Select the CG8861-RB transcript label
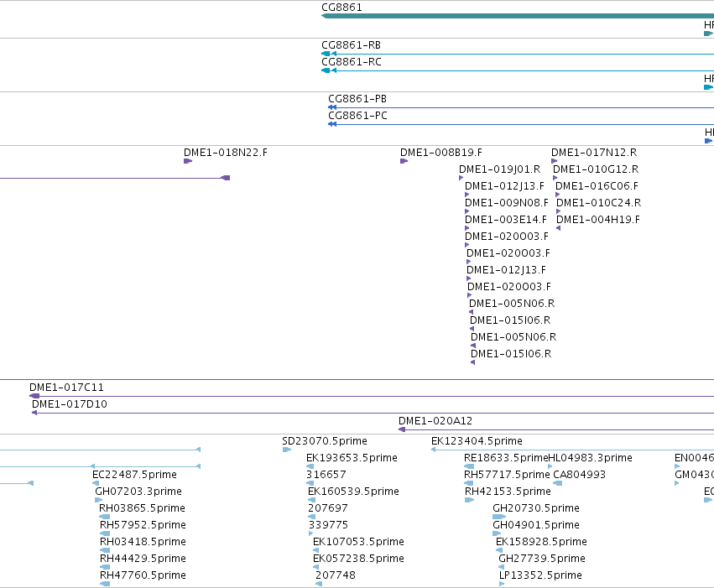This screenshot has height=588, width=714. (x=351, y=45)
